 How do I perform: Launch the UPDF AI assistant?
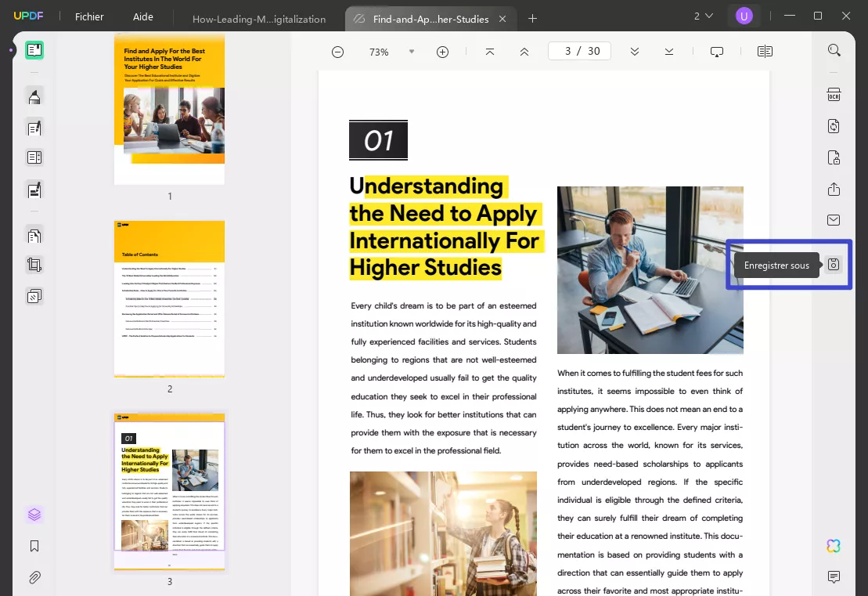(832, 546)
